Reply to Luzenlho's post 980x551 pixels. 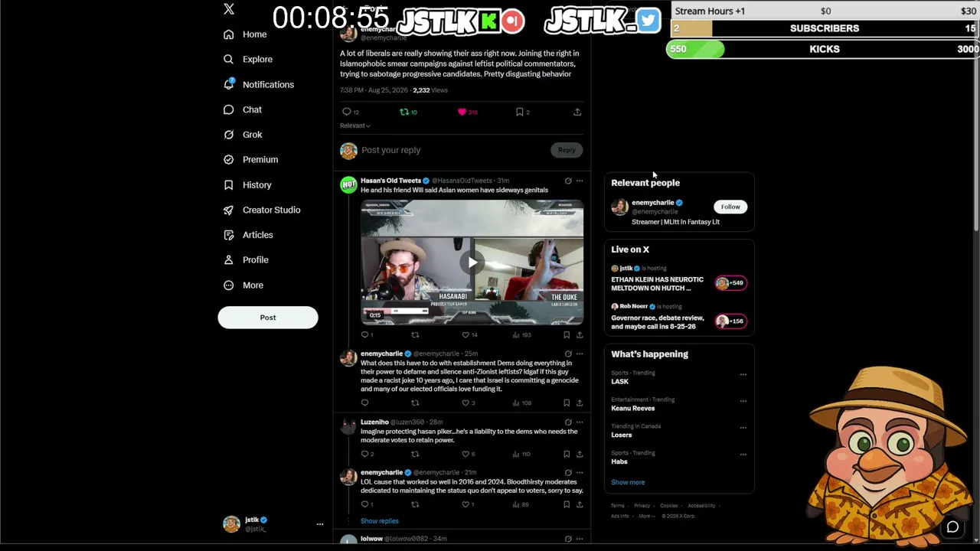pos(365,454)
